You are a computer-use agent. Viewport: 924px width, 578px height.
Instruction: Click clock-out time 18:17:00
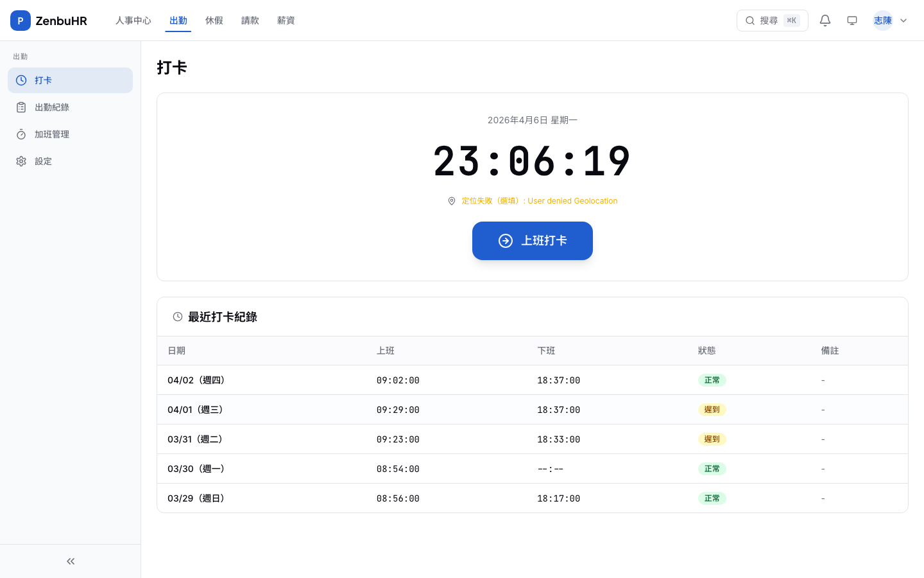[x=559, y=498]
